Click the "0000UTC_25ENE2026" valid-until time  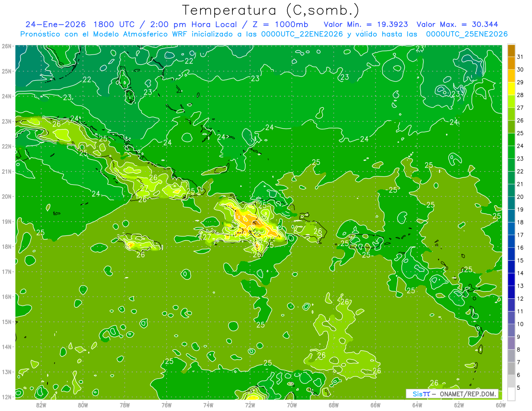click(467, 34)
